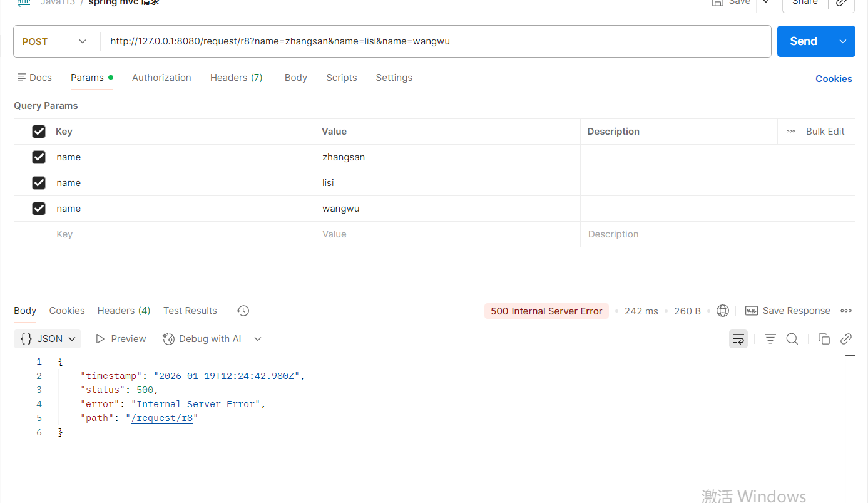Click the value cell containing lisi

(447, 183)
